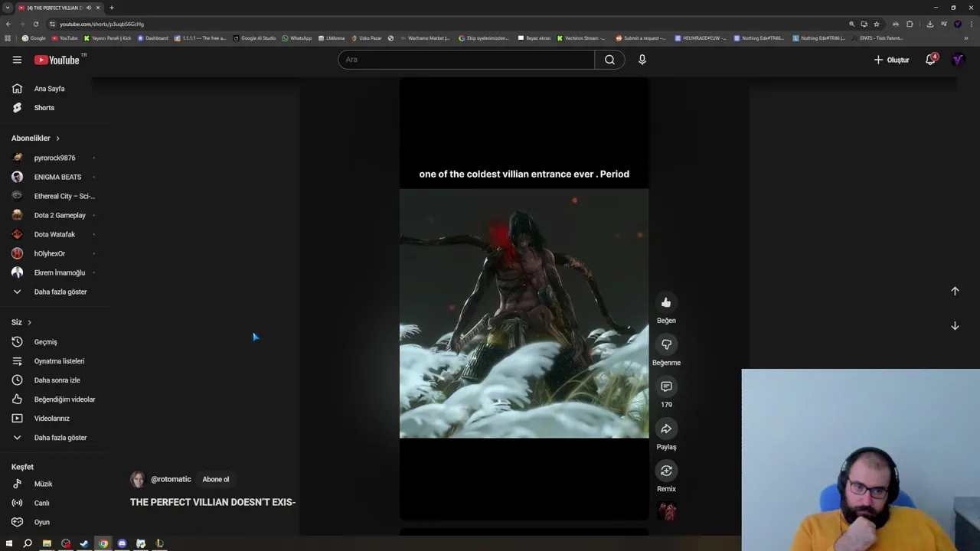The image size is (980, 551).
Task: Go to next short with down arrow
Action: (955, 326)
